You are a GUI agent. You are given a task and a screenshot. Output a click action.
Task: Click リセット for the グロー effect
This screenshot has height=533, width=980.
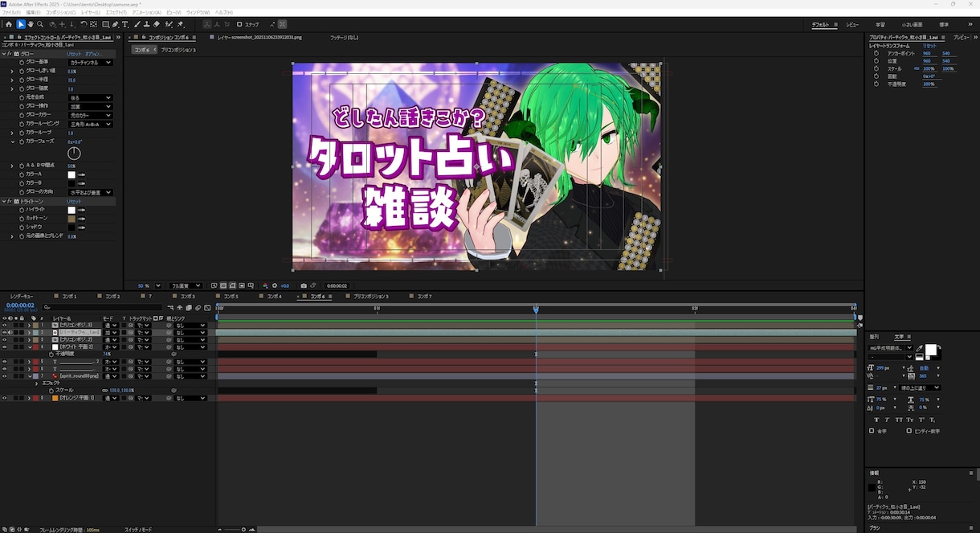point(74,54)
